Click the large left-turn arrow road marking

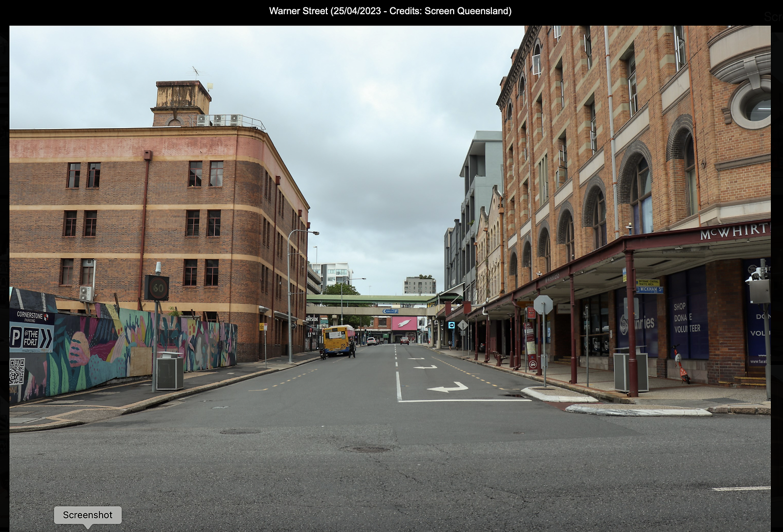pos(447,388)
